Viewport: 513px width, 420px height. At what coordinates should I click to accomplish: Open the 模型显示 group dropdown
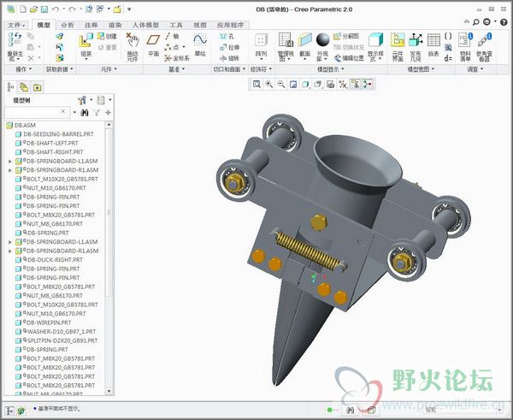point(331,69)
